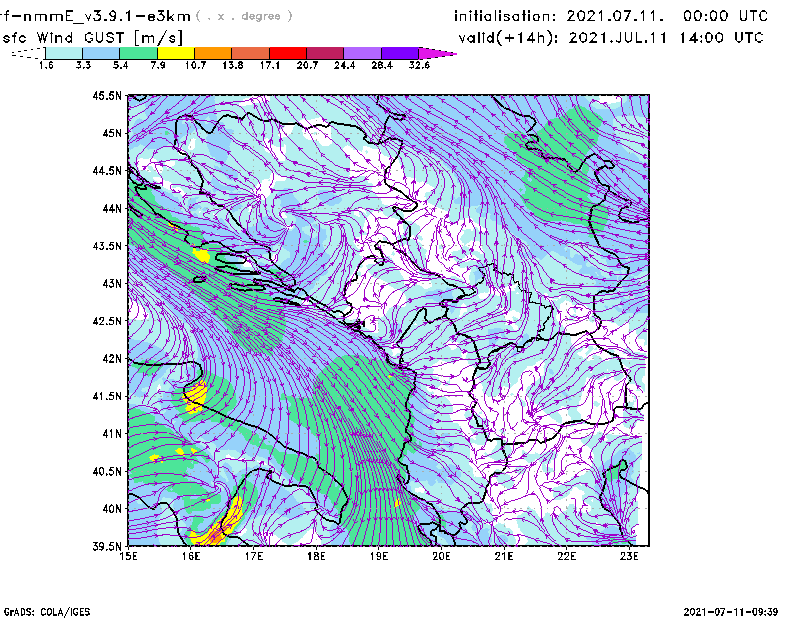Click the 41.5N latitude label
Image resolution: width=800 pixels, height=618 pixels.
(108, 396)
